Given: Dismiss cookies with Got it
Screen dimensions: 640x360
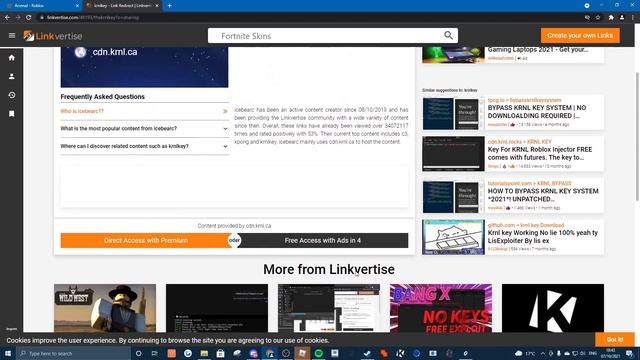Looking at the screenshot, I should [x=615, y=340].
